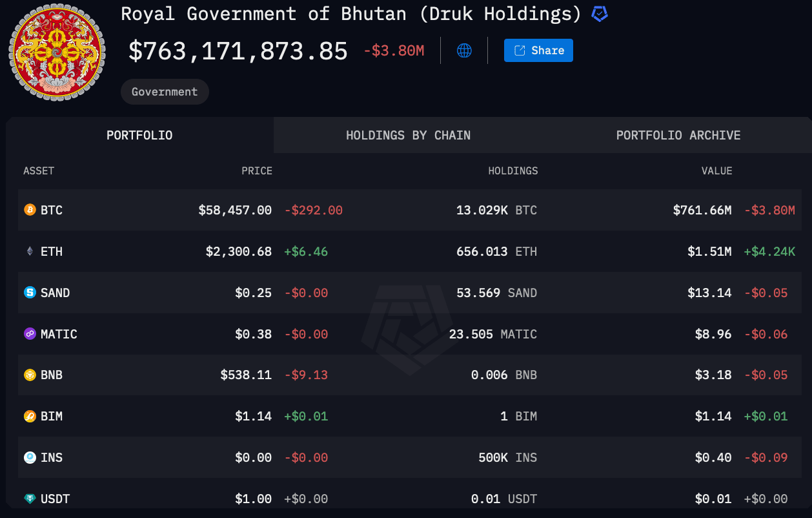Click the globe website icon
Image resolution: width=812 pixels, height=518 pixels.
[x=464, y=50]
